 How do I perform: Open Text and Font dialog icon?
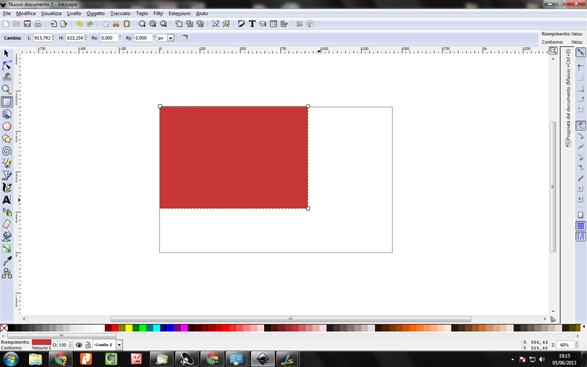252,24
